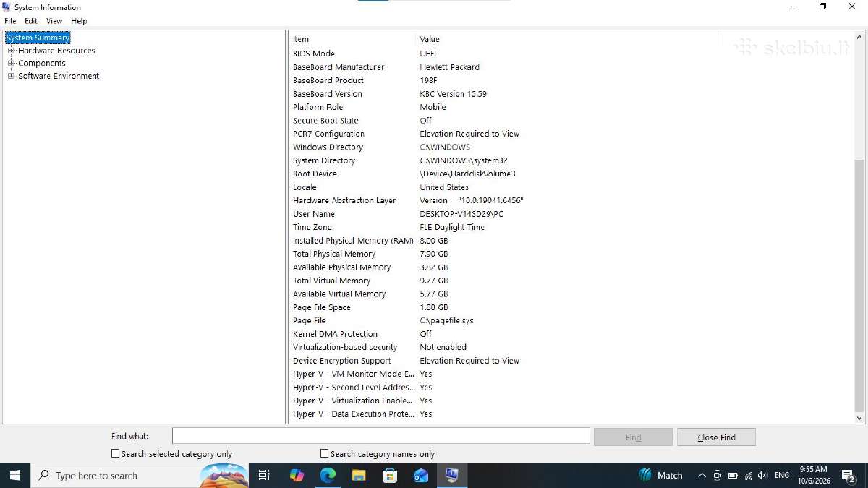This screenshot has width=868, height=488.
Task: Expand the Hardware Resources tree node
Action: 11,51
